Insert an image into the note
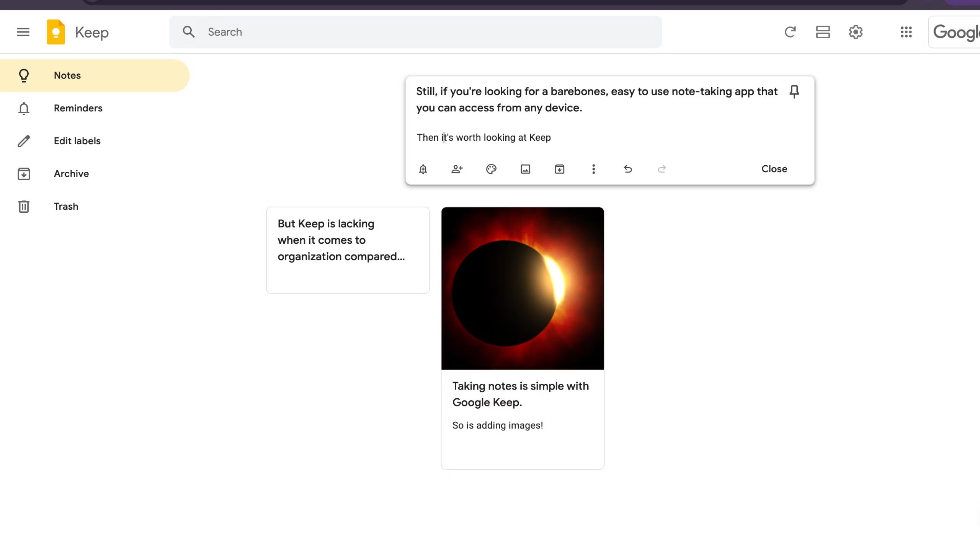Screen dimensions: 980x551 (x=525, y=169)
